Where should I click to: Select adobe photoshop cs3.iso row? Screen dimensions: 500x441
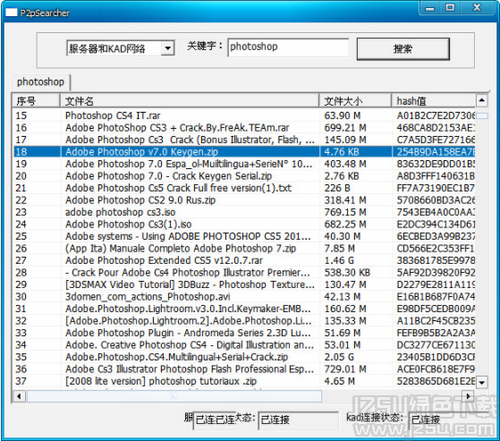[244, 212]
